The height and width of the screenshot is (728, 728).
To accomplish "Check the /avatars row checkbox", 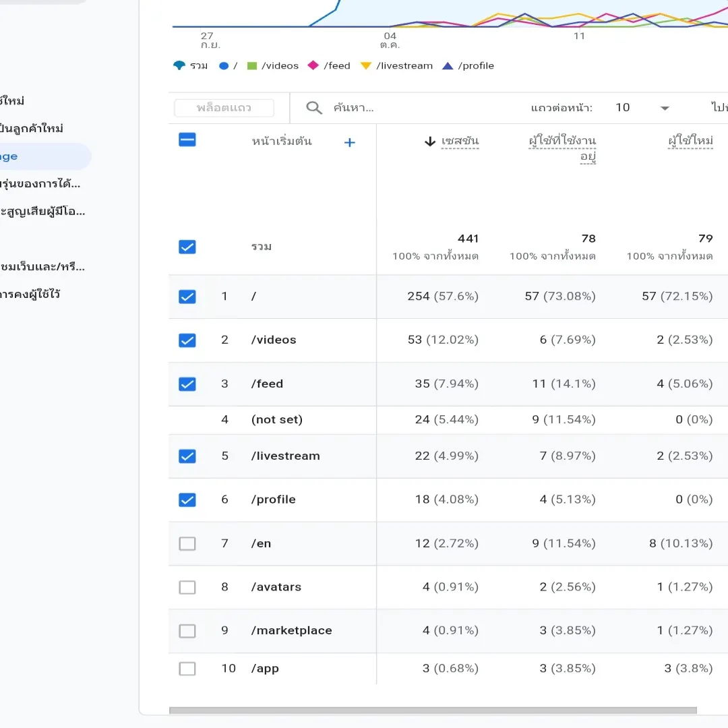I will point(187,587).
